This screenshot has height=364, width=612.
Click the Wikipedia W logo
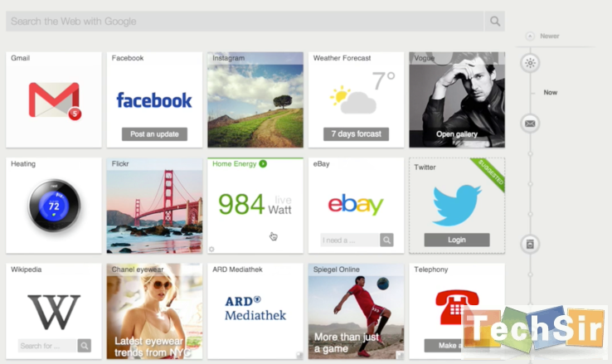coord(54,311)
